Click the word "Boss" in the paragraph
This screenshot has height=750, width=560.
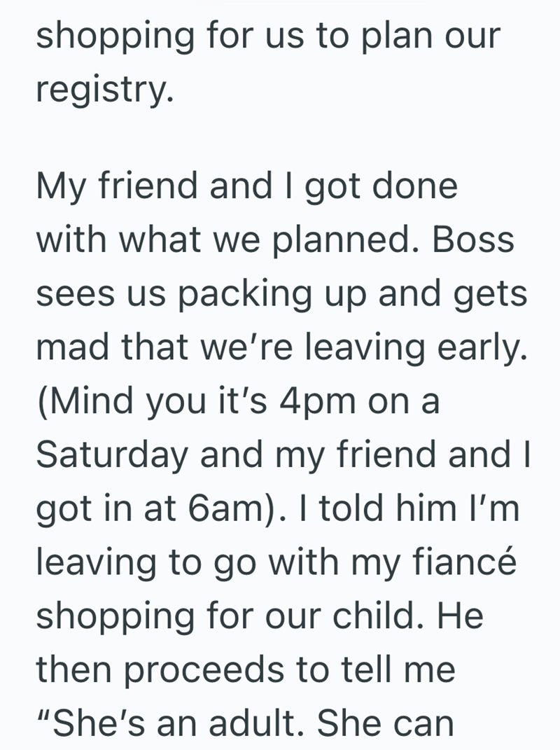[472, 240]
